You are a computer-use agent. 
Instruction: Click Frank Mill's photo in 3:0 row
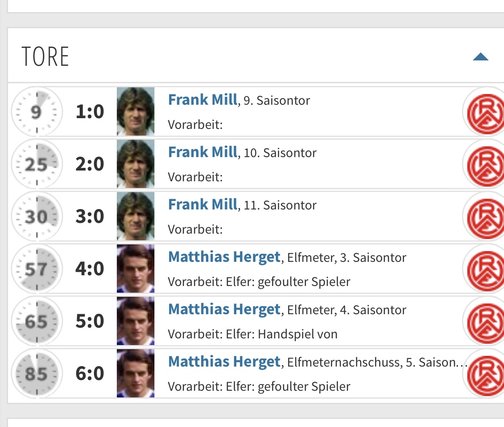(136, 216)
